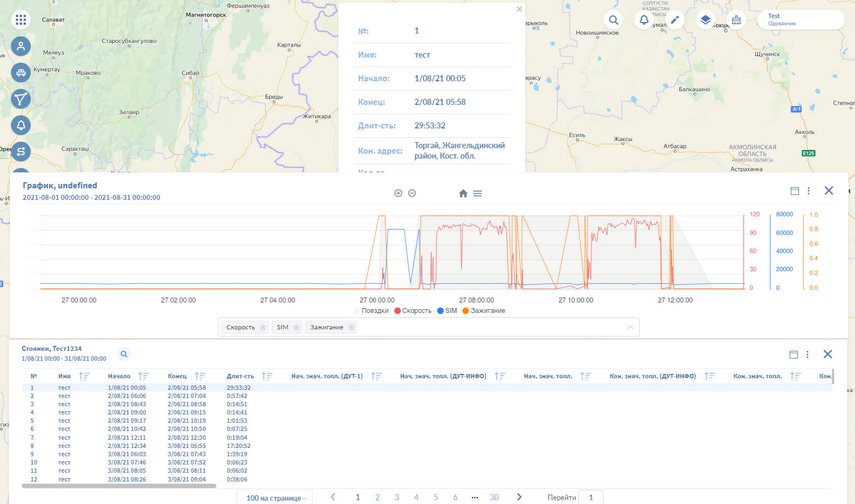This screenshot has height=504, width=855.
Task: Toggle the Скорость series in legend
Action: pyautogui.click(x=413, y=311)
